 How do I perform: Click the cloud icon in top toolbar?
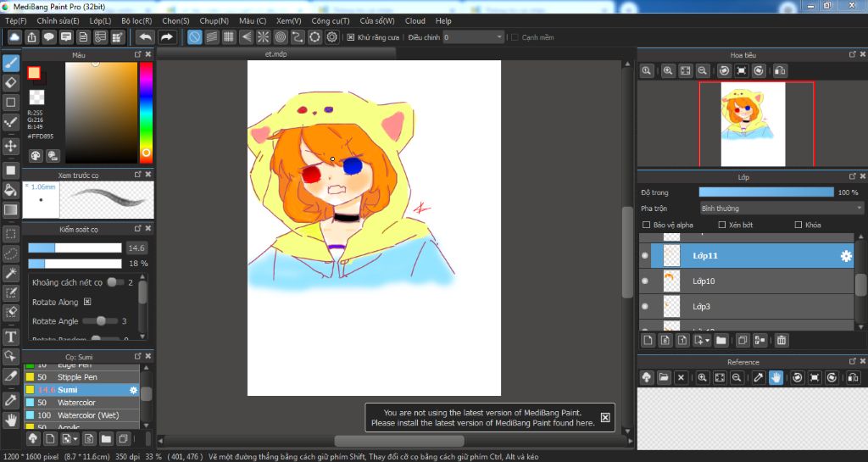[14, 37]
